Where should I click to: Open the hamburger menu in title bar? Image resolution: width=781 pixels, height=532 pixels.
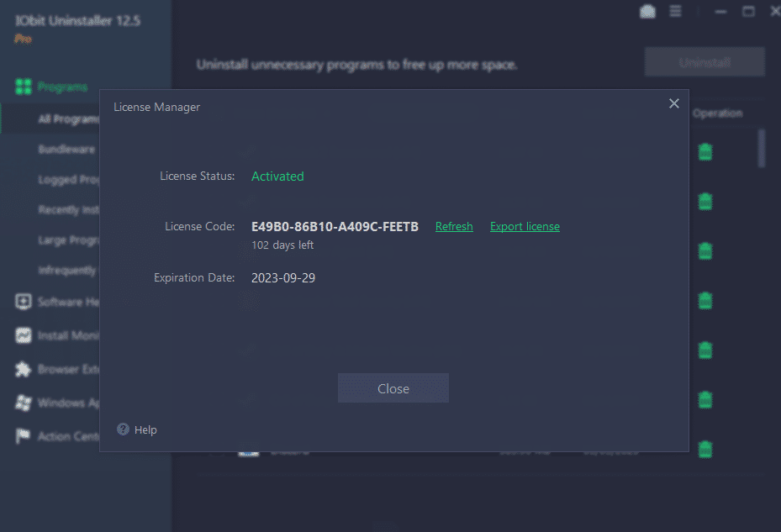click(x=675, y=11)
